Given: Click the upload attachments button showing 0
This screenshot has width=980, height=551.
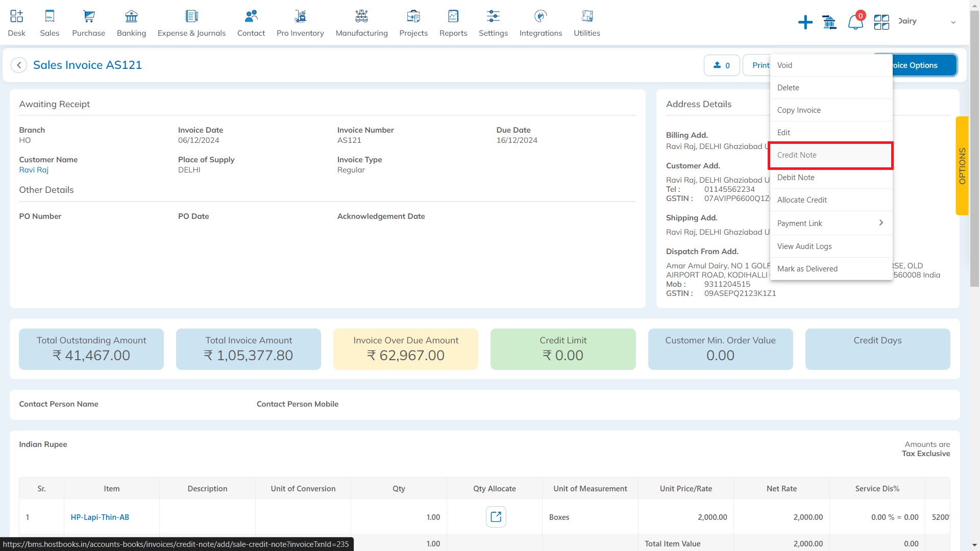Looking at the screenshot, I should click(721, 65).
